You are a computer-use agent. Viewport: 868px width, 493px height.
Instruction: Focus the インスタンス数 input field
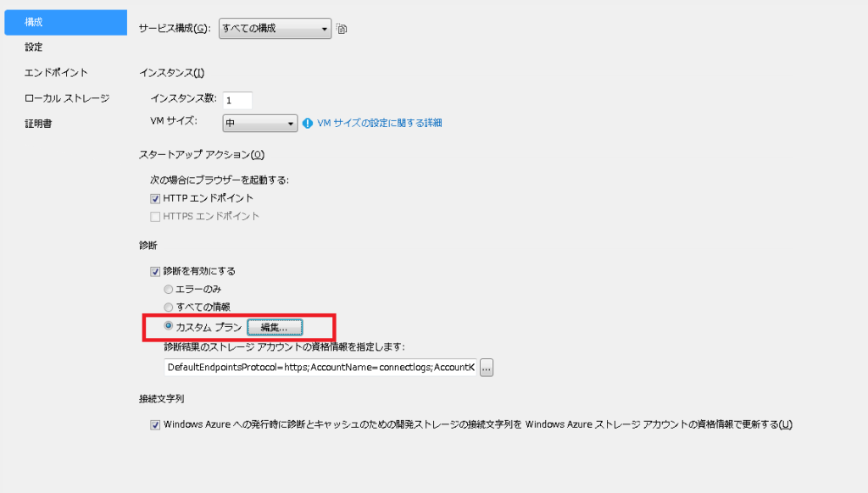point(237,100)
